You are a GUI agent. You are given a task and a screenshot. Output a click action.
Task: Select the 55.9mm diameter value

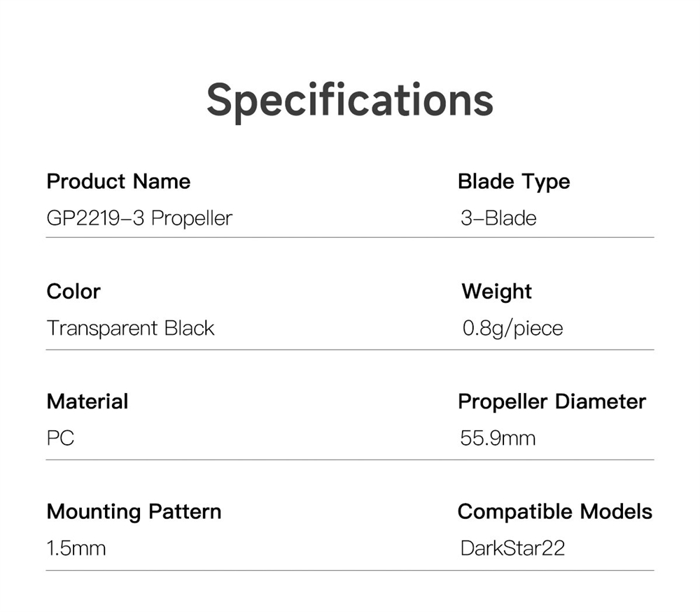(x=498, y=439)
